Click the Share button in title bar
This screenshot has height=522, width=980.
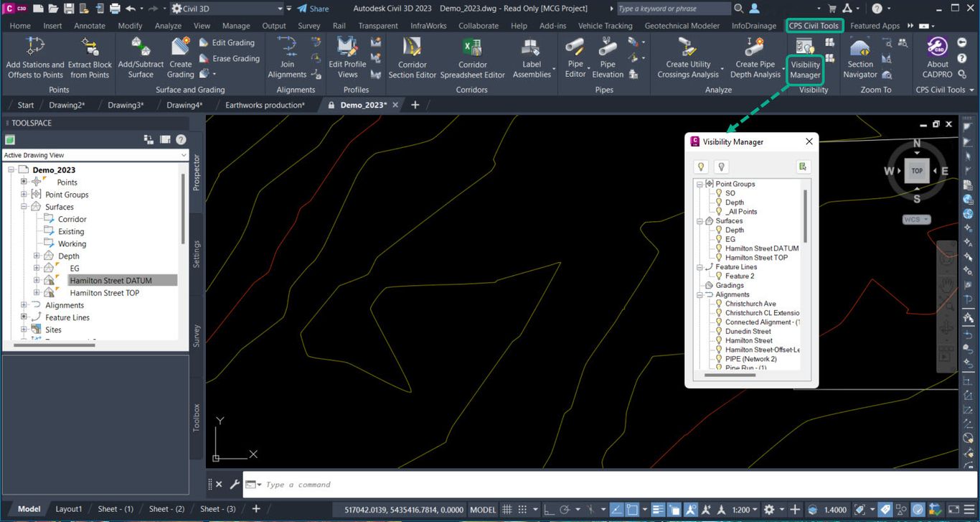pos(314,9)
